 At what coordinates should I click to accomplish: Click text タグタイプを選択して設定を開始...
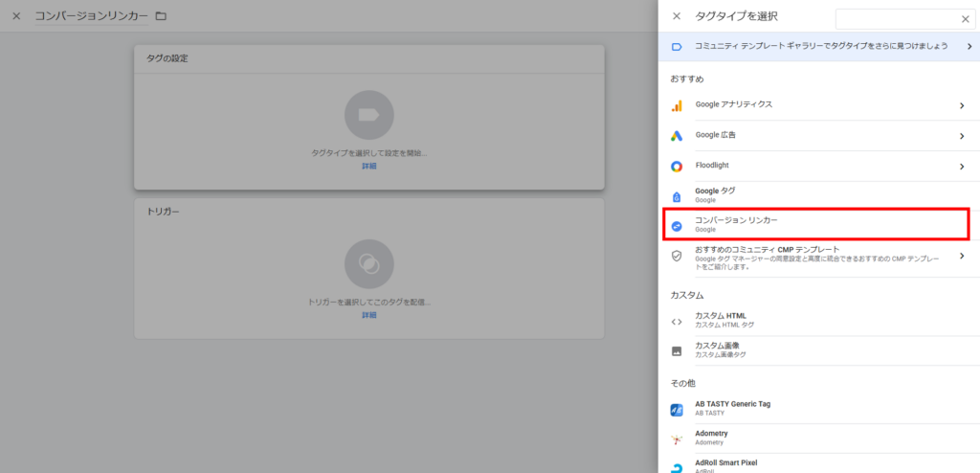click(x=369, y=152)
